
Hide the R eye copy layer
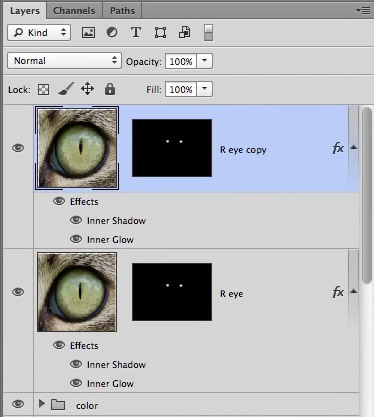[18, 148]
